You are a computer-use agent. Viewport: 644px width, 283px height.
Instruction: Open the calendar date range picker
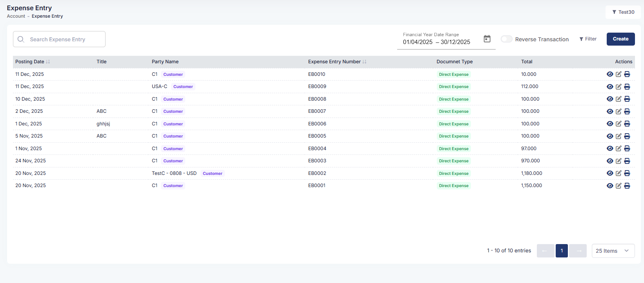[487, 39]
